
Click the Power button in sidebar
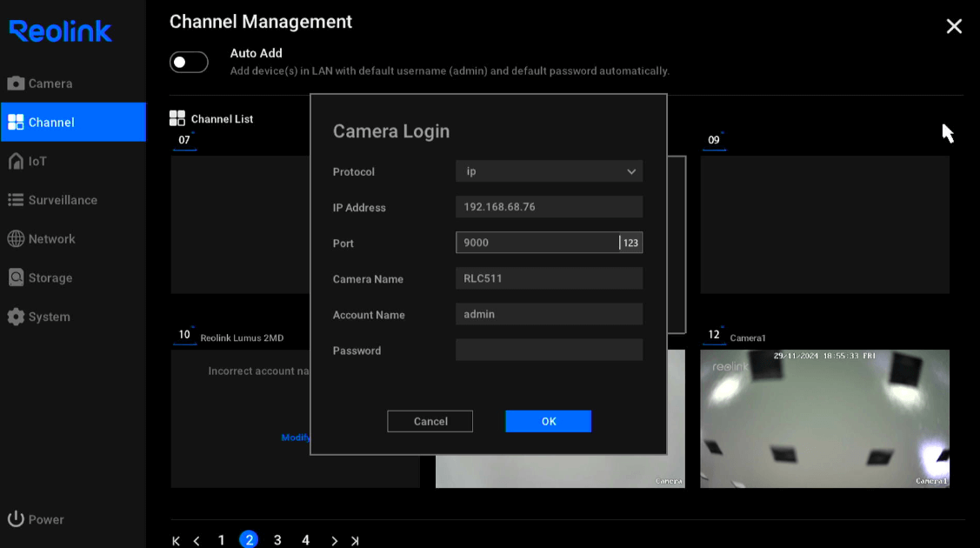coord(36,519)
